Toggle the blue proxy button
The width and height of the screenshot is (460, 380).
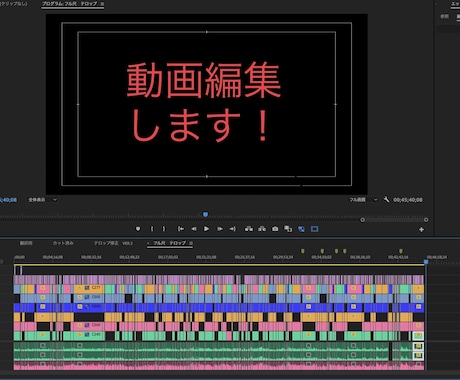click(301, 229)
